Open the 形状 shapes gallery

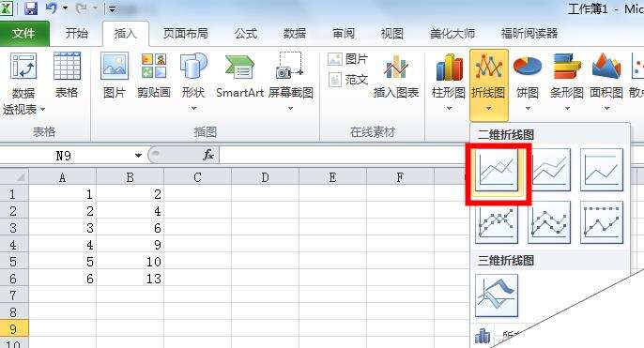(193, 75)
